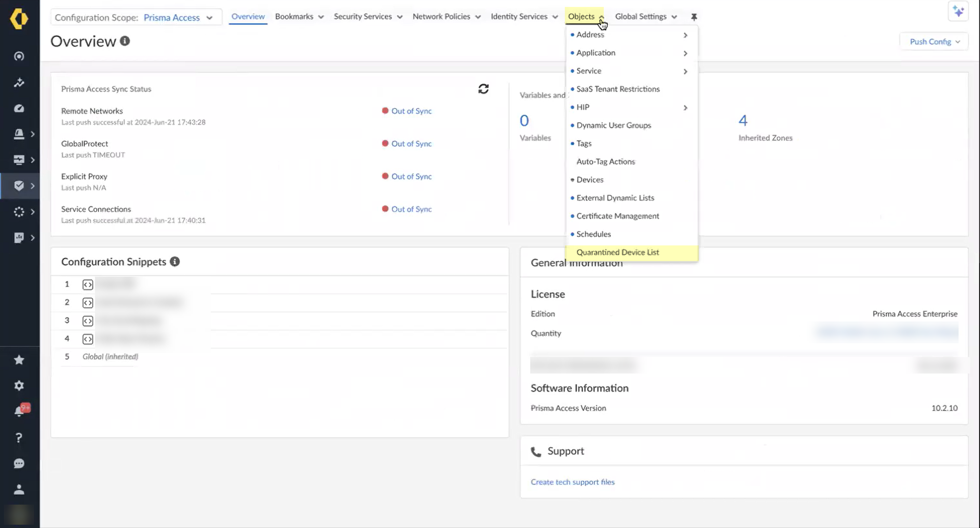Open the chat feedback icon in sidebar
980x528 pixels.
(x=19, y=463)
